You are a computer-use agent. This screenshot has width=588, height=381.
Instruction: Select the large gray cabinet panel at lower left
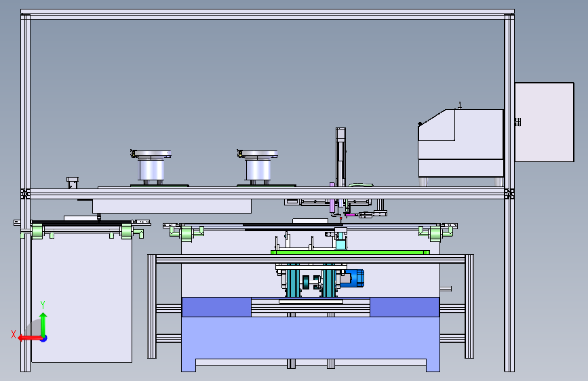(82, 298)
